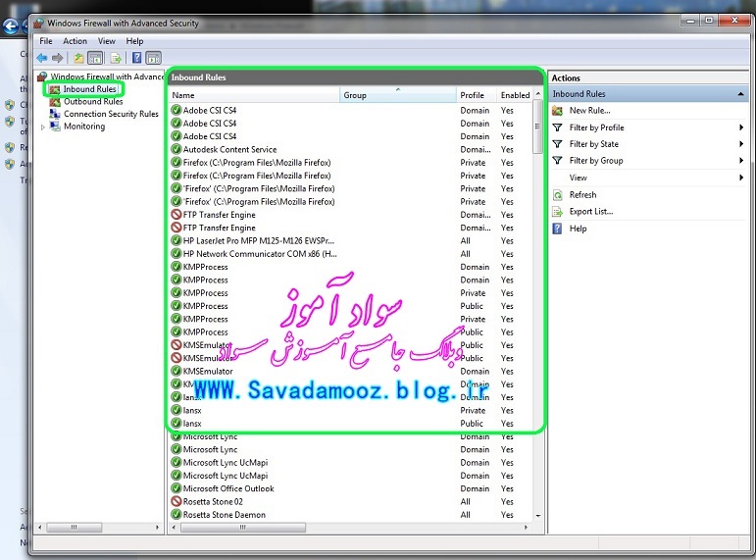The image size is (756, 560).
Task: Click the green check icon of Microsoft Office Outlook
Action: pos(176,488)
